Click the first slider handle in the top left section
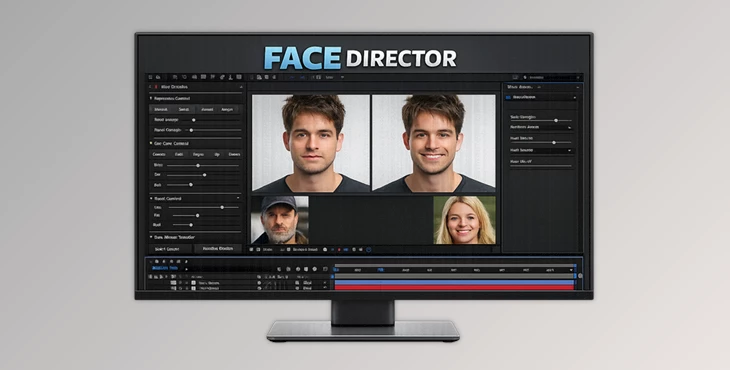The image size is (730, 370). pyautogui.click(x=194, y=120)
